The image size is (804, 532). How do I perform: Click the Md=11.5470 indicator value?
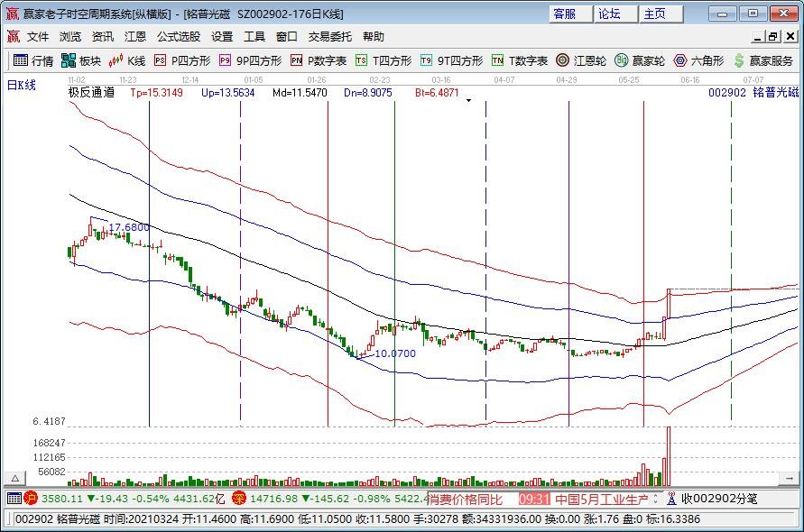click(300, 93)
